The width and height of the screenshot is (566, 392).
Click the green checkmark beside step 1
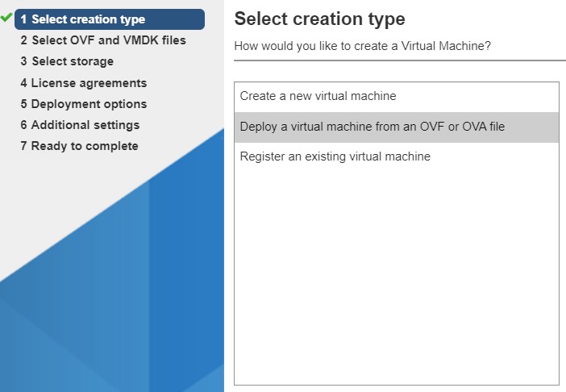click(6, 17)
